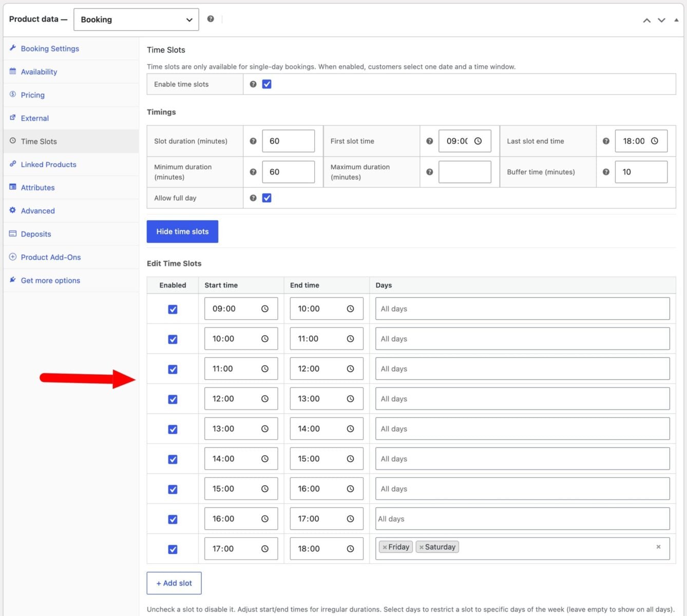Open the Linked Products tab
The image size is (687, 616).
[x=48, y=164]
